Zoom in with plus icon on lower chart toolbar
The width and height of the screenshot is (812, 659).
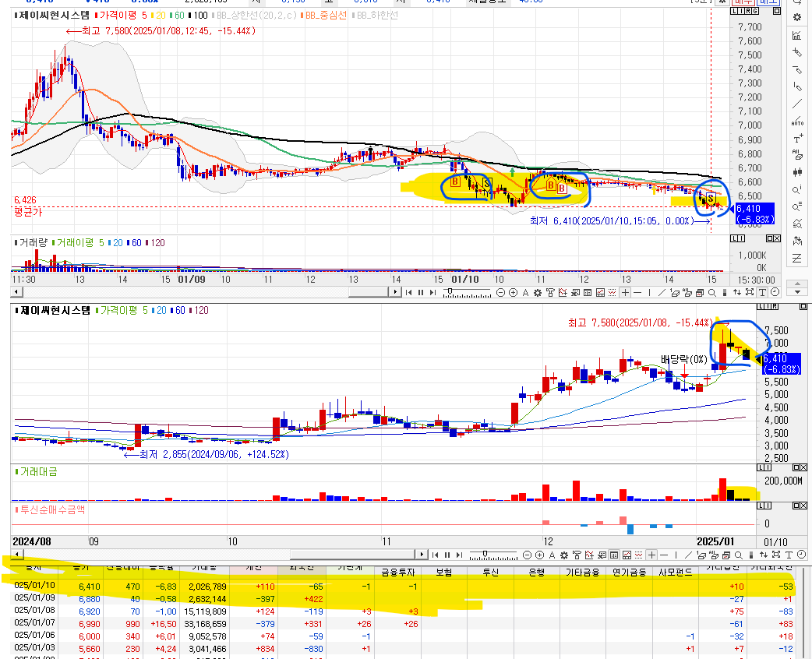click(539, 555)
